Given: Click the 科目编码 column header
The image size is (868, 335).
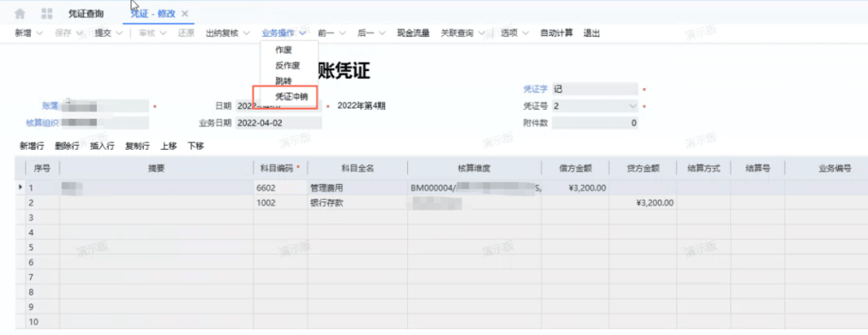Looking at the screenshot, I should (x=281, y=168).
